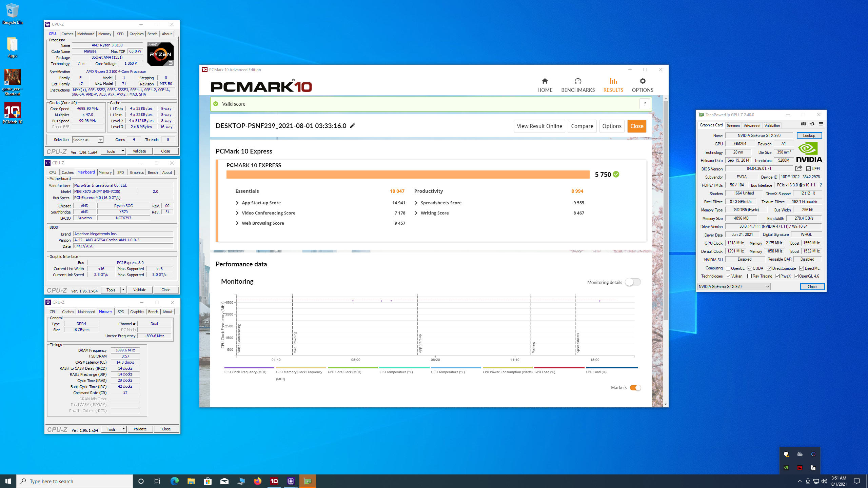Toggle the DirectCompute checkbox
This screenshot has height=488, width=868.
(x=769, y=268)
